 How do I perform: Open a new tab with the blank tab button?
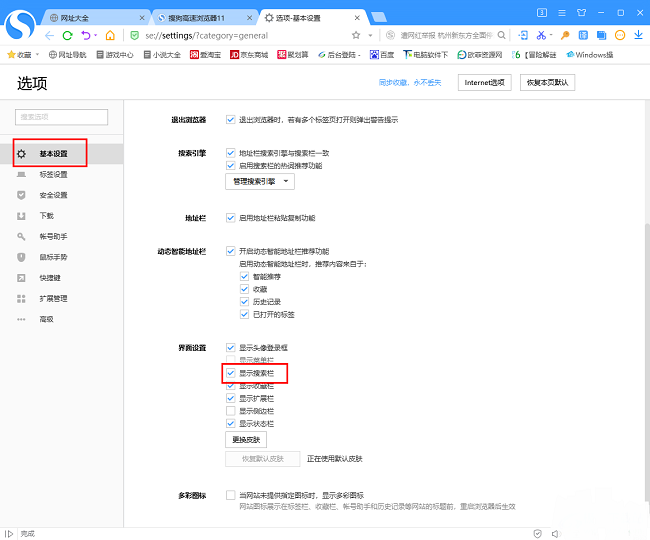378,17
